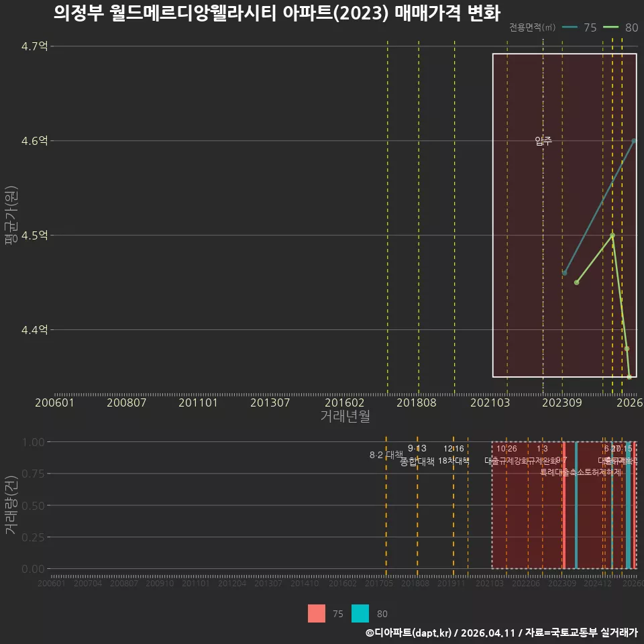Click 200910 on the volume chart x-axis
644x644 pixels.
[x=160, y=583]
